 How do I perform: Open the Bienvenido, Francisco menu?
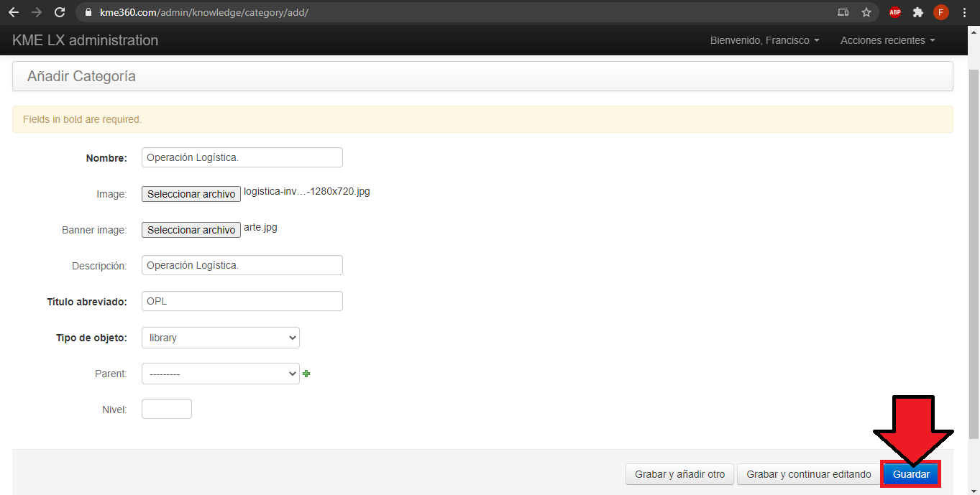click(x=765, y=40)
